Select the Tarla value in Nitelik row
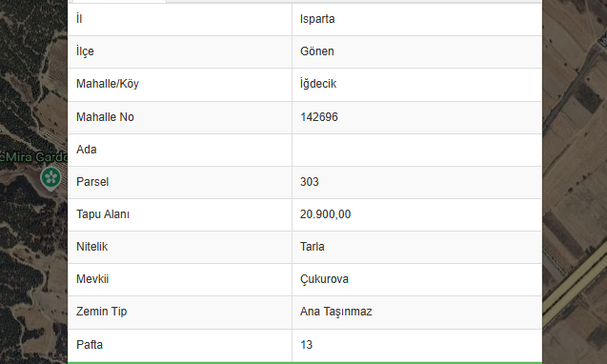607x364 pixels. [312, 247]
